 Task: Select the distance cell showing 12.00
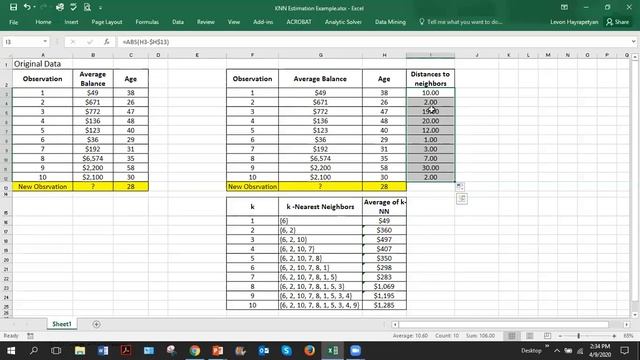pyautogui.click(x=430, y=130)
